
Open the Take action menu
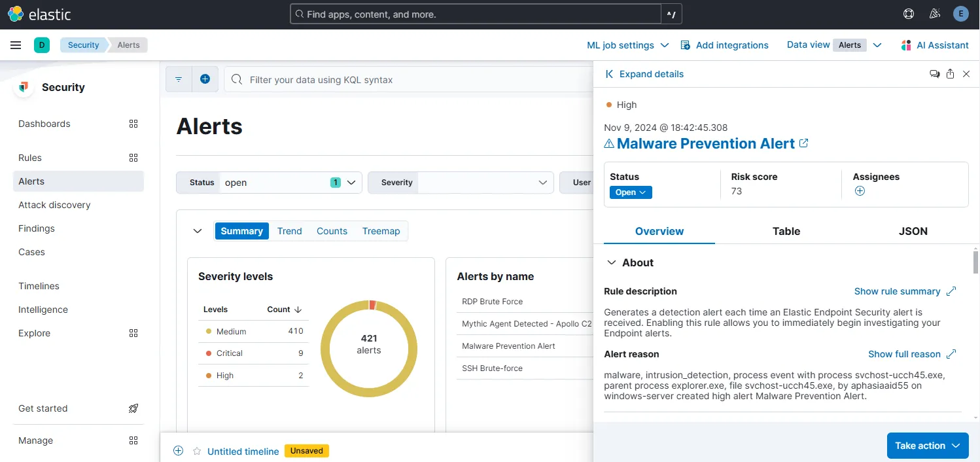coord(927,445)
